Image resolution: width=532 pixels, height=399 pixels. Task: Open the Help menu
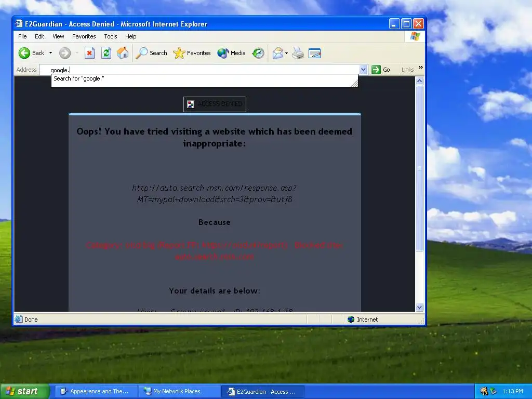[130, 36]
